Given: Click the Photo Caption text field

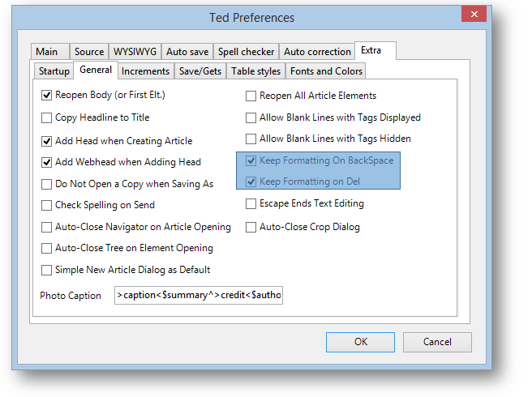Looking at the screenshot, I should tap(199, 295).
